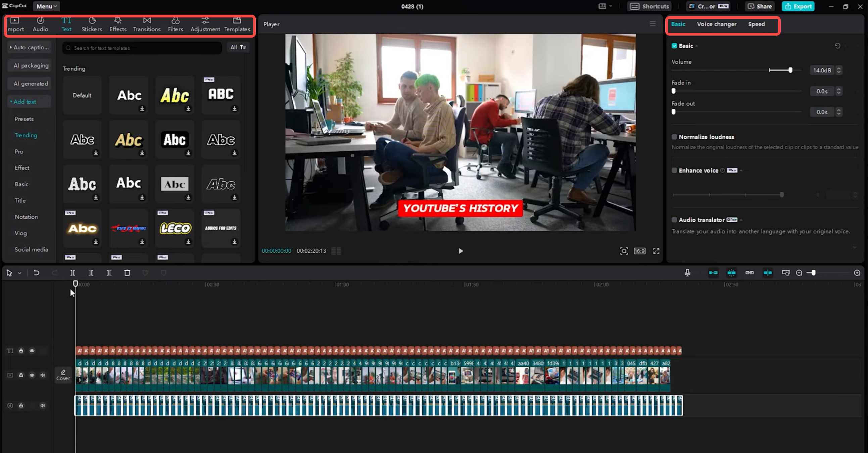This screenshot has width=868, height=453.
Task: Hide the text track with the eye icon
Action: point(32,351)
